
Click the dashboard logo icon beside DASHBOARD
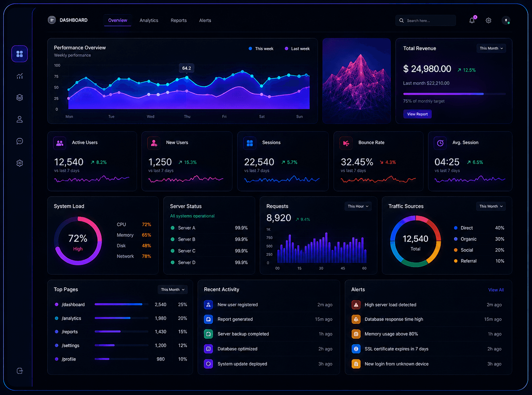[52, 20]
